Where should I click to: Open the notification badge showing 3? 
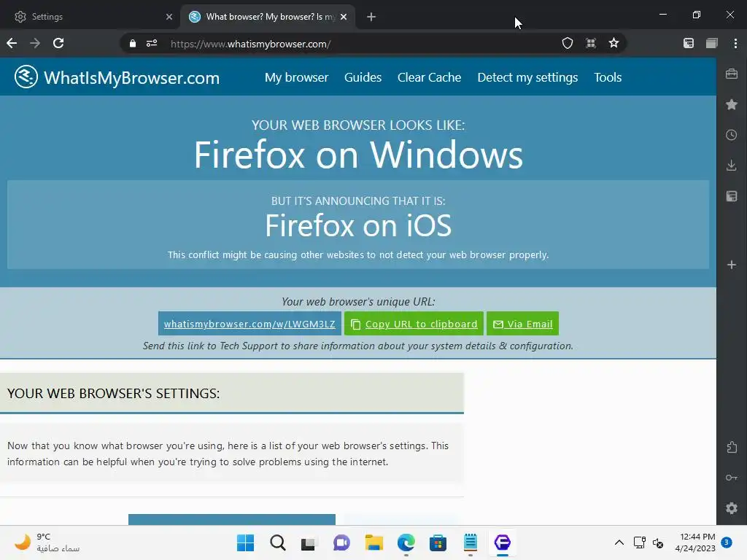click(x=727, y=542)
